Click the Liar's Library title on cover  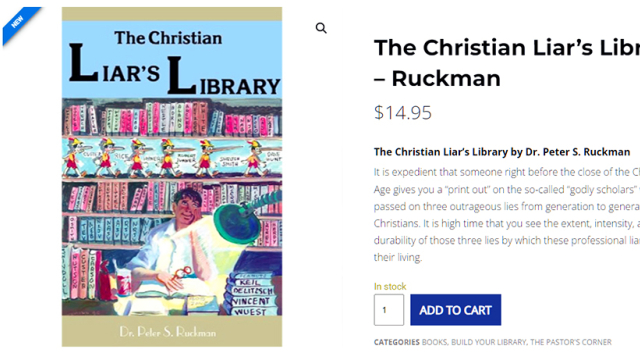click(174, 69)
